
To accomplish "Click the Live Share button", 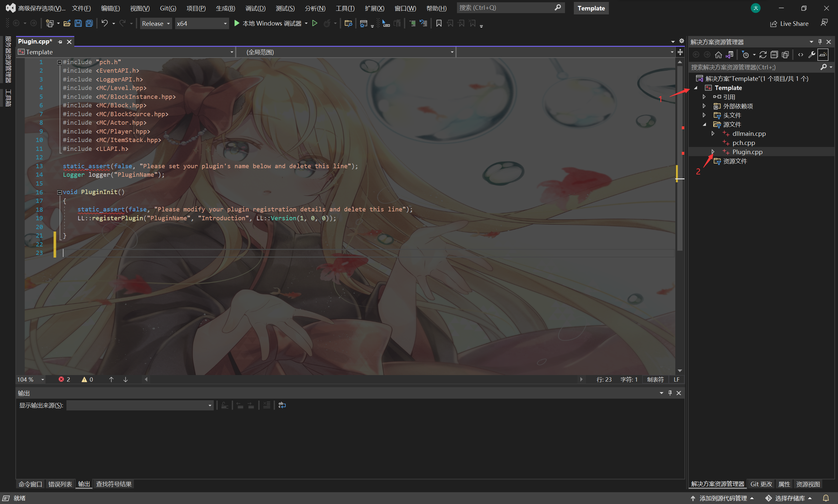I will pyautogui.click(x=790, y=24).
